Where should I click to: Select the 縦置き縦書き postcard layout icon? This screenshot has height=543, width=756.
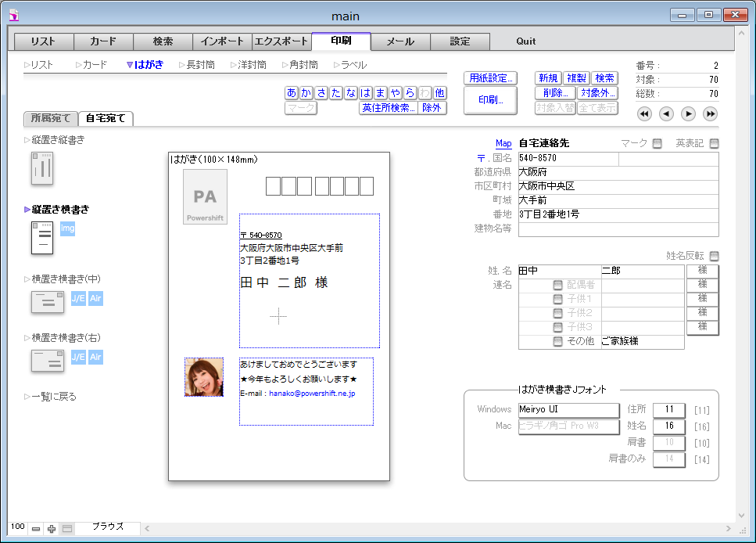coord(42,168)
